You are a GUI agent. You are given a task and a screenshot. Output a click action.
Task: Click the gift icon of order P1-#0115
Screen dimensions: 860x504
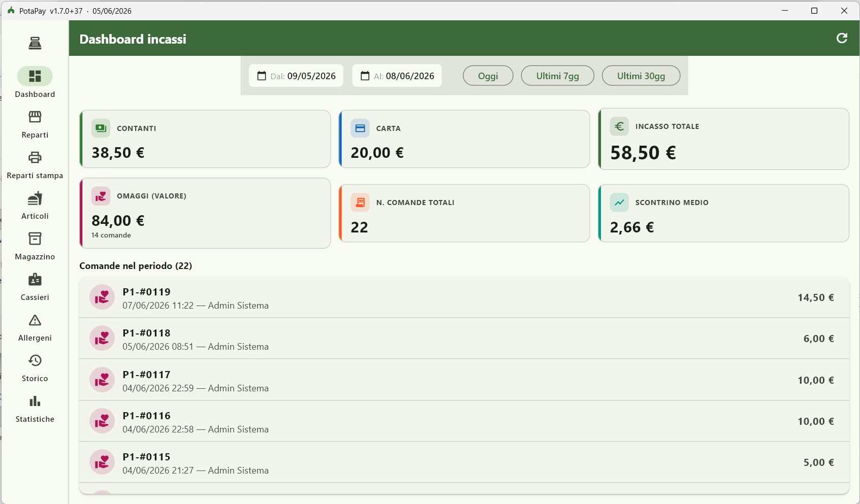(x=102, y=462)
